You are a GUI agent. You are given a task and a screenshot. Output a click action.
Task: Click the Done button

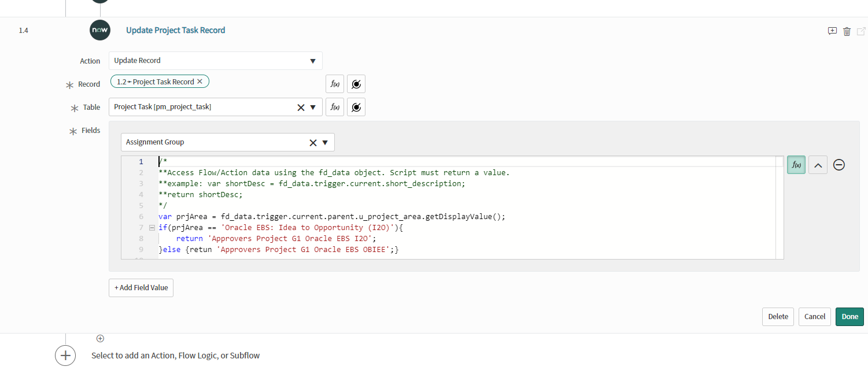tap(849, 317)
